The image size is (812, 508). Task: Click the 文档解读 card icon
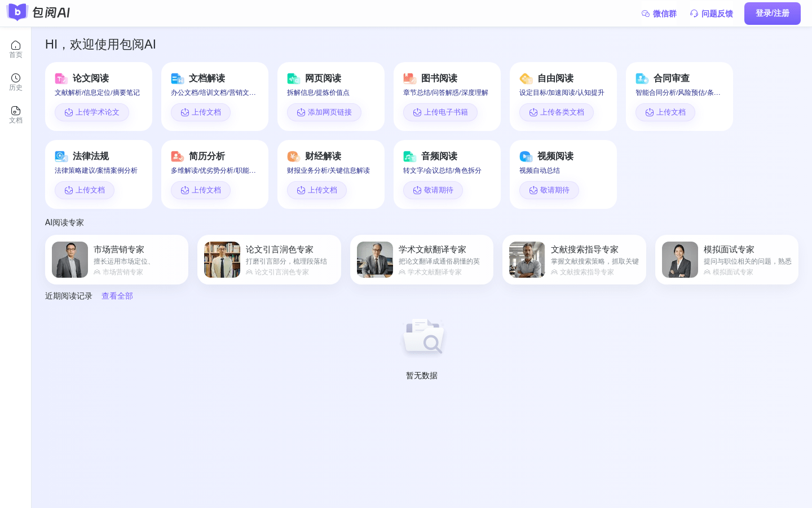(177, 78)
